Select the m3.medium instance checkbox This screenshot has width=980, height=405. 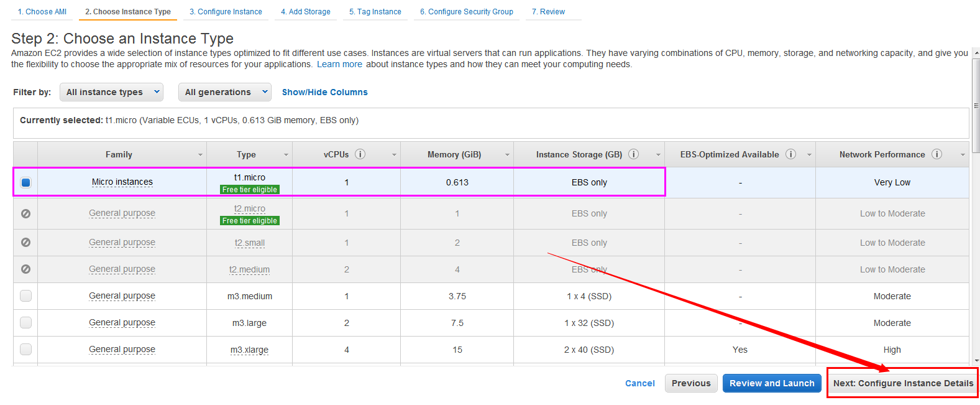coord(25,296)
